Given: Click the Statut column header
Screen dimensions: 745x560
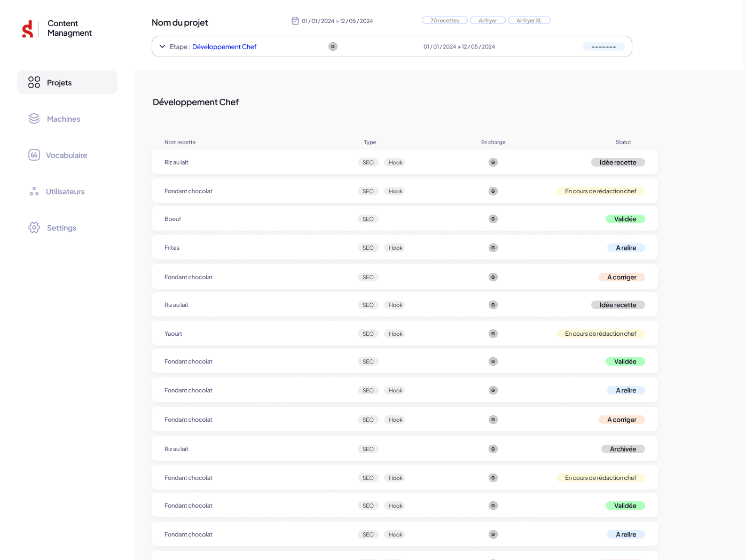Looking at the screenshot, I should point(623,142).
